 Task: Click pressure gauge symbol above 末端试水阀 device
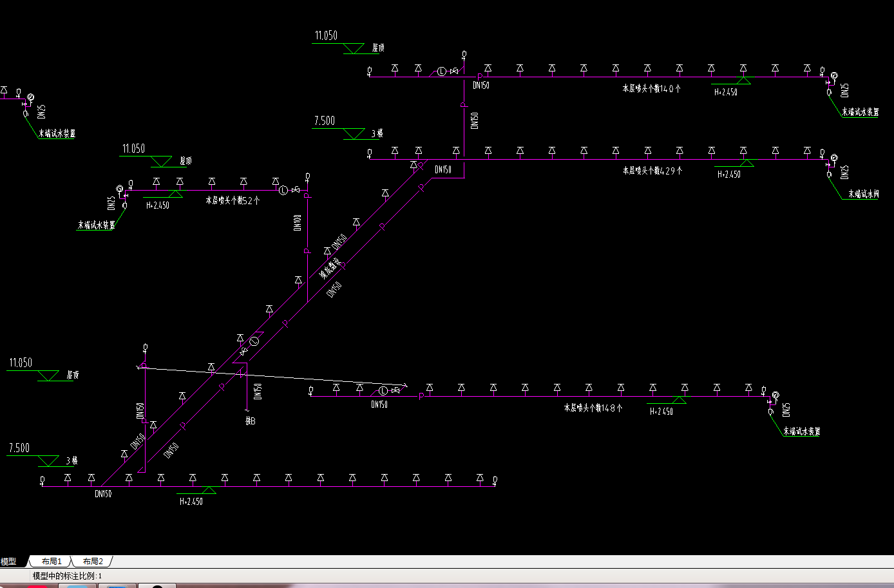(834, 158)
